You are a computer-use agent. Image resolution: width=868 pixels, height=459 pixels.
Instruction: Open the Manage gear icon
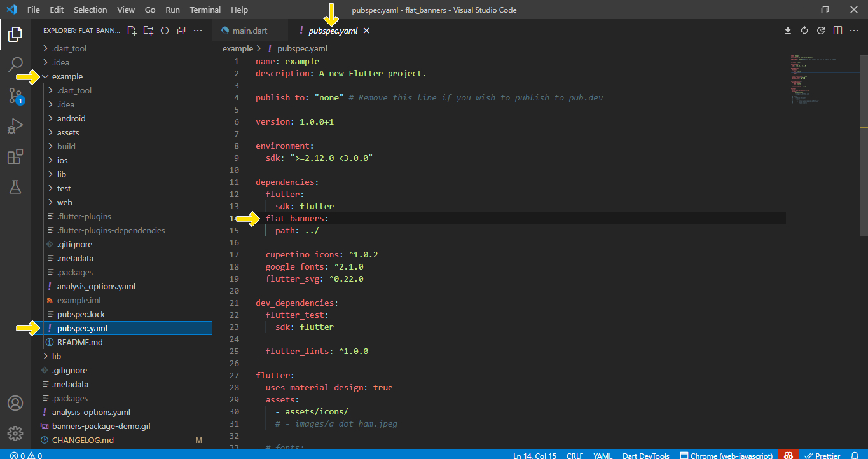15,434
